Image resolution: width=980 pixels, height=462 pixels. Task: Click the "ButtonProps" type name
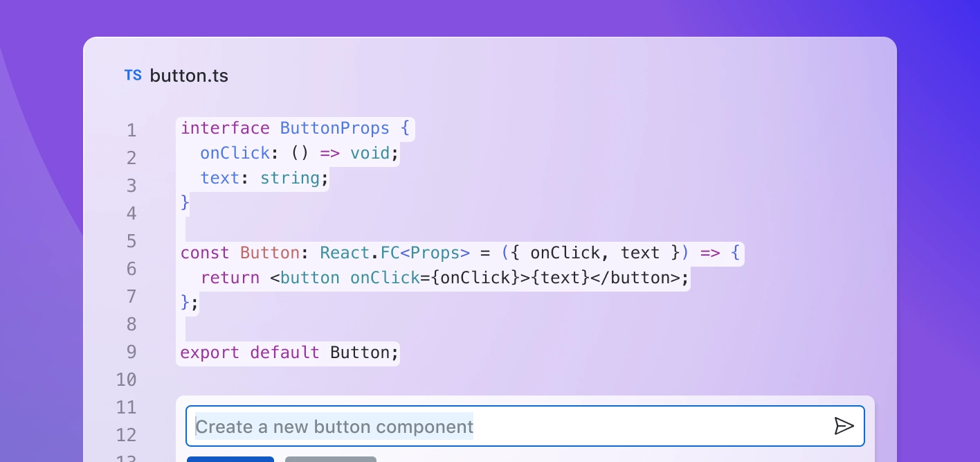click(335, 128)
